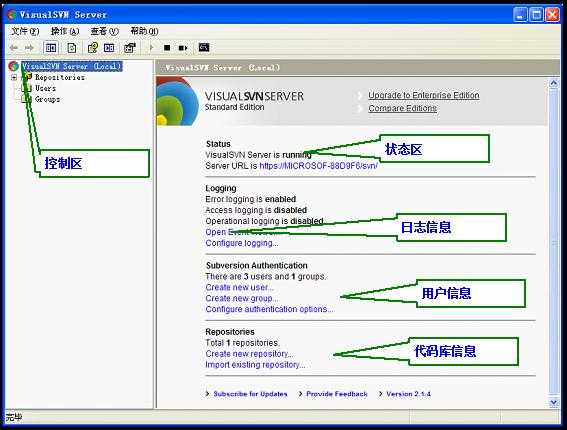
Task: Open the 查看(V) menu
Action: coord(105,31)
